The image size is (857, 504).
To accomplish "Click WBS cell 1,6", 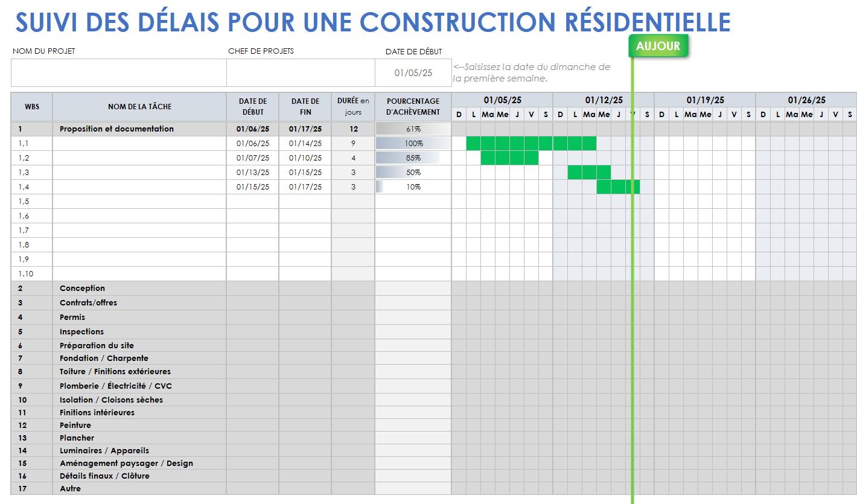I will 31,216.
